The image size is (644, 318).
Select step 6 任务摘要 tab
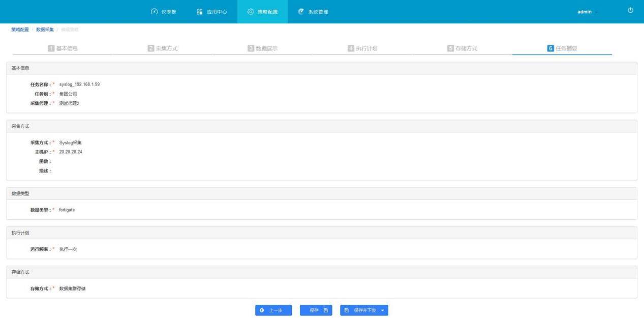[x=562, y=48]
